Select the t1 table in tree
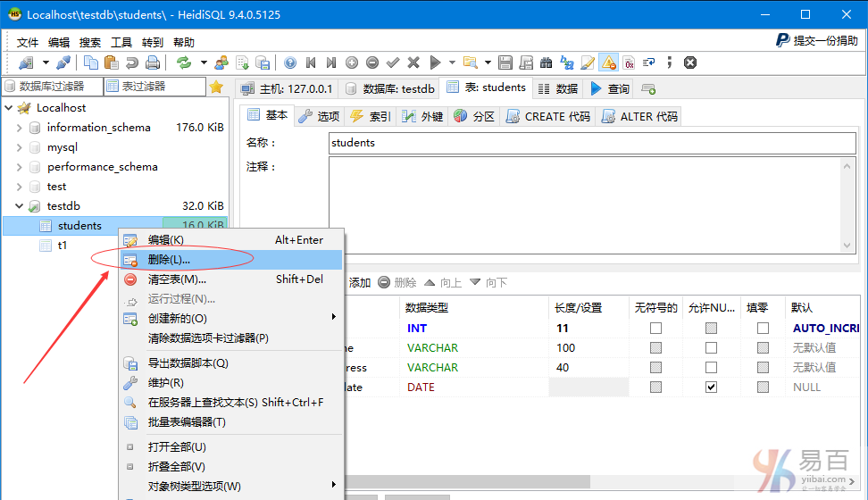 click(63, 246)
